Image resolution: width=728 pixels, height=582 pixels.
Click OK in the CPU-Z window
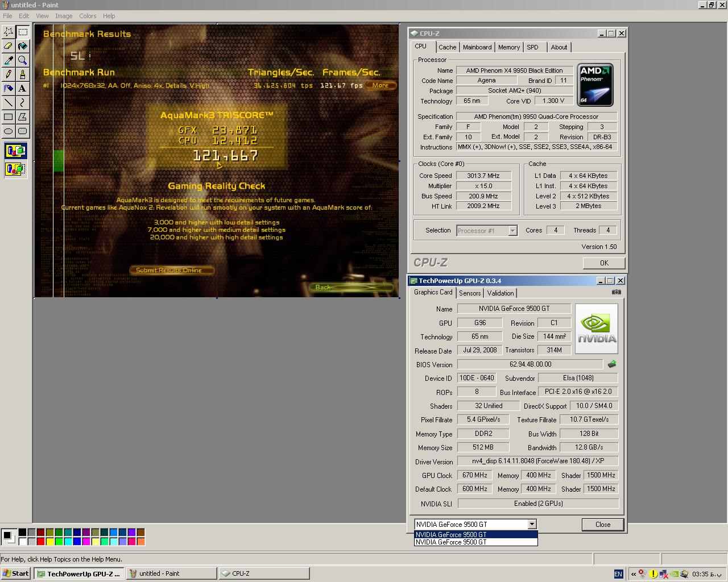coord(604,263)
